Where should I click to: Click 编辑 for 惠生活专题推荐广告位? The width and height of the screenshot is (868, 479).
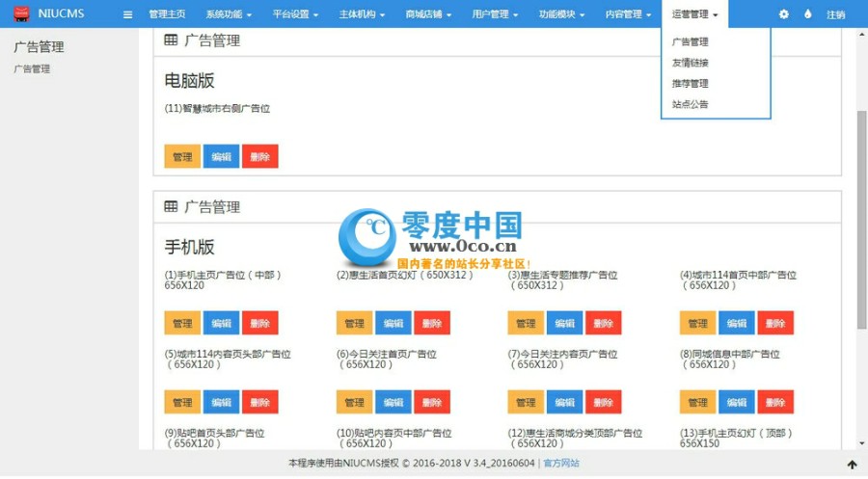pyautogui.click(x=564, y=323)
